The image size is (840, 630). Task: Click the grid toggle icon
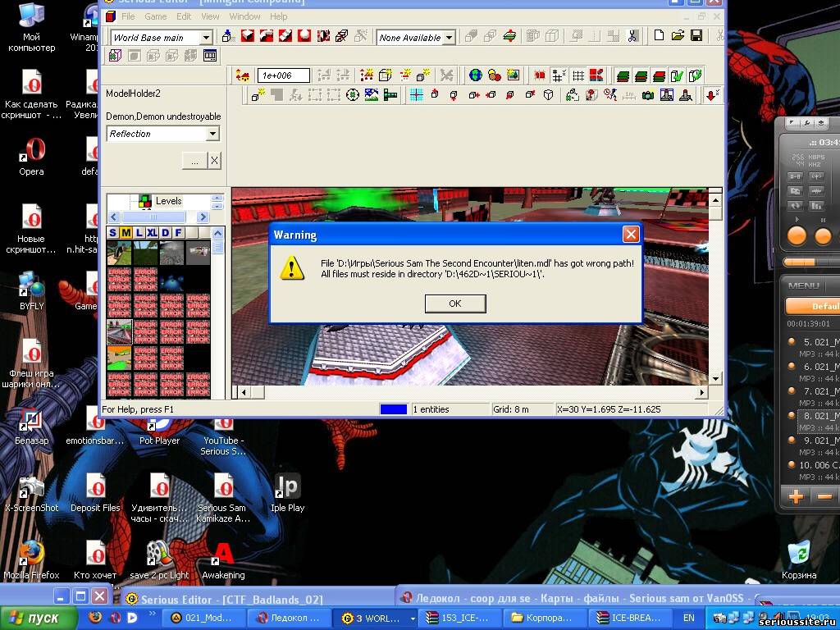578,75
